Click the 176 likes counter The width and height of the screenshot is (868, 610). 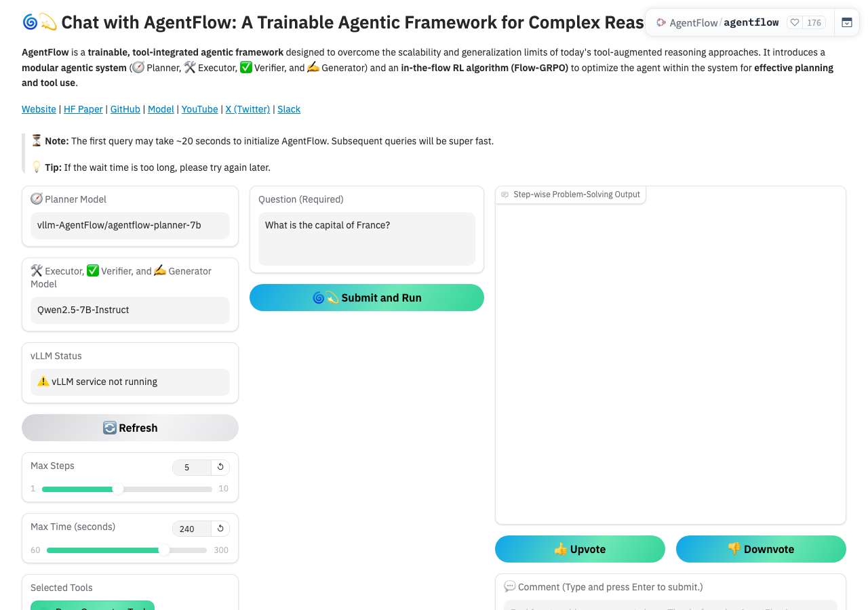[x=814, y=22]
